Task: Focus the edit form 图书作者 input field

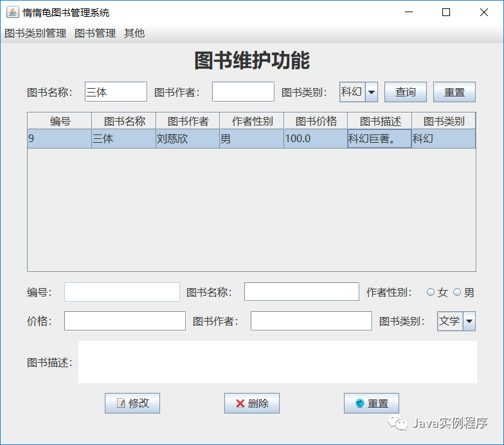Action: coord(311,321)
